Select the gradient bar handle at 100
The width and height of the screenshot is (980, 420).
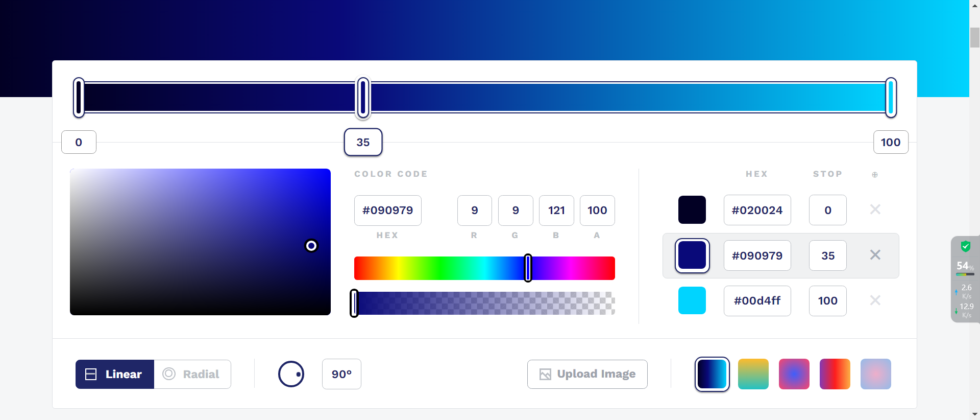891,97
